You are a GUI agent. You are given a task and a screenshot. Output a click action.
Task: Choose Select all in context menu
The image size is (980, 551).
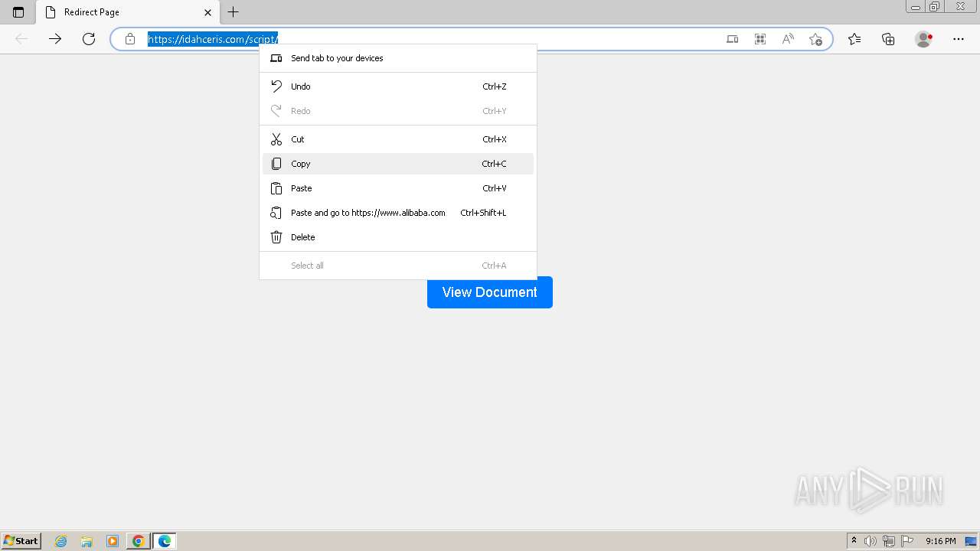[398, 266]
